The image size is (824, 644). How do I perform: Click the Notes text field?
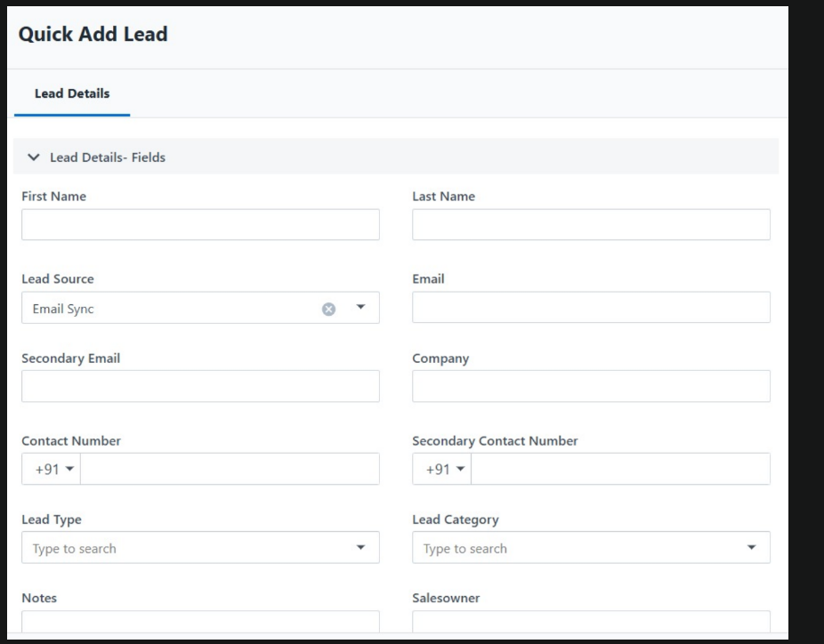click(200, 622)
